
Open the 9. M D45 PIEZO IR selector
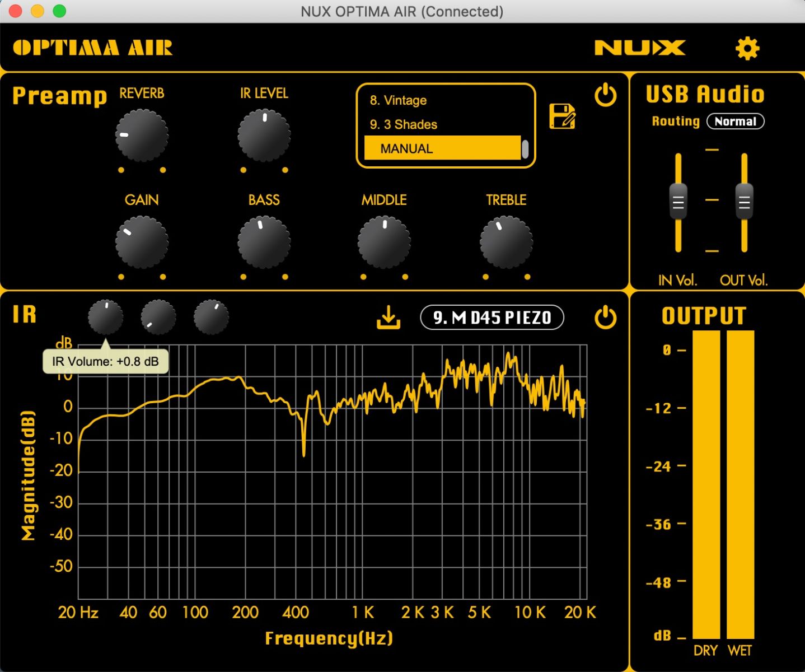[492, 318]
